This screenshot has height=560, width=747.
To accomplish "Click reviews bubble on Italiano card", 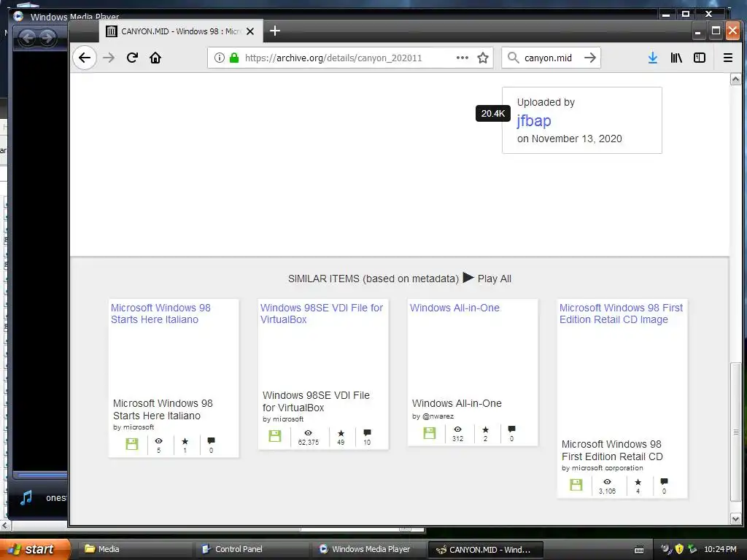I will (x=211, y=441).
